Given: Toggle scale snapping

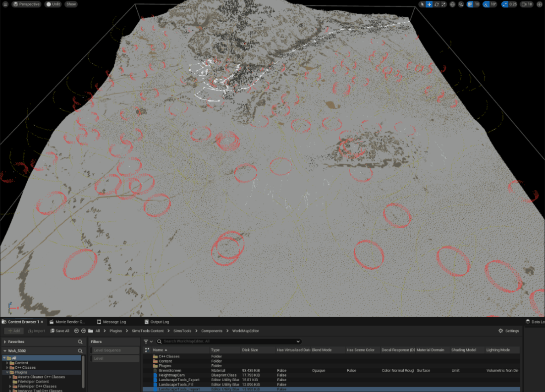Looking at the screenshot, I should coord(505,4).
